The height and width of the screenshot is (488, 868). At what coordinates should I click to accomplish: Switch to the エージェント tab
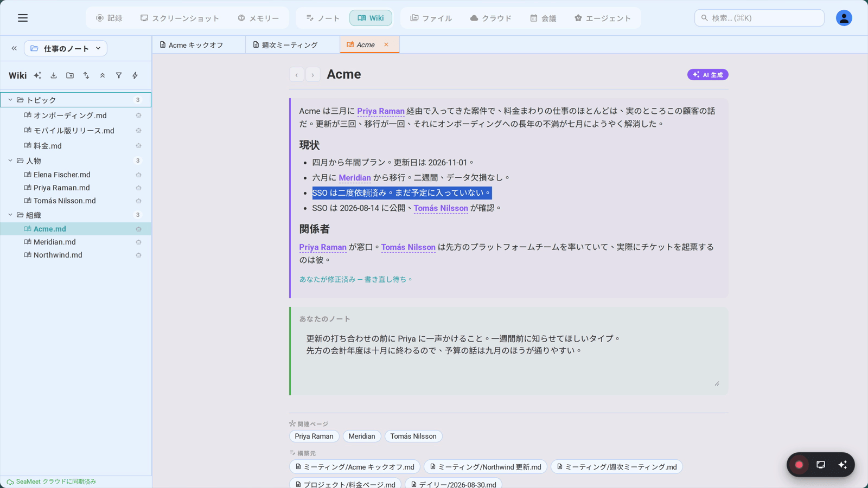pos(603,18)
